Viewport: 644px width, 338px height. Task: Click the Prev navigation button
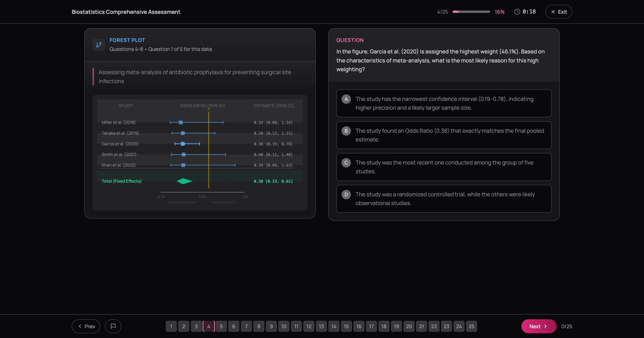[86, 326]
